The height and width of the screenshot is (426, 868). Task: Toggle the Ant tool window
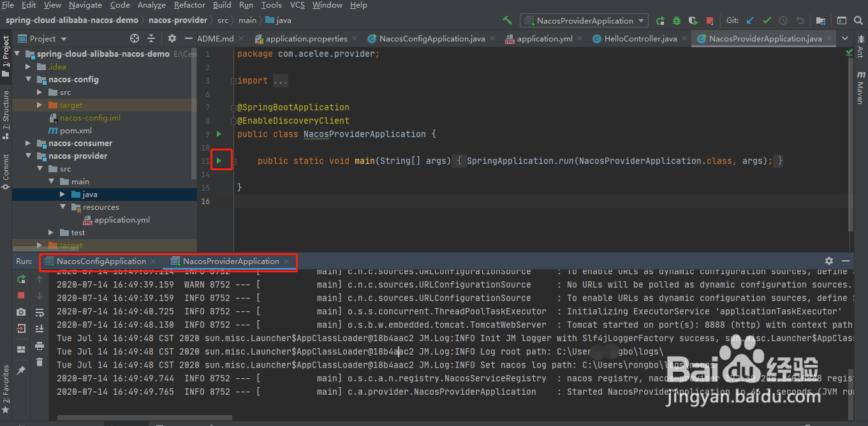(861, 47)
